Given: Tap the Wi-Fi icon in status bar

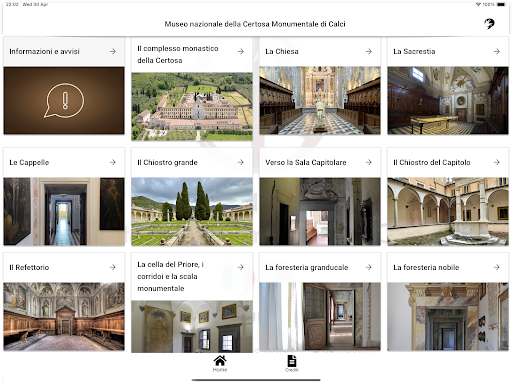Looking at the screenshot, I should [x=478, y=4].
